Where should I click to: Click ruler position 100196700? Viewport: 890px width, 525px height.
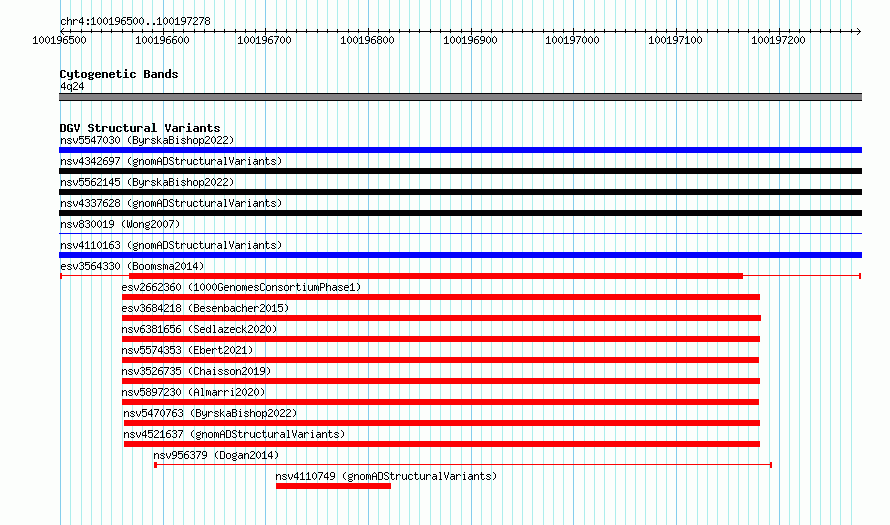(x=265, y=40)
